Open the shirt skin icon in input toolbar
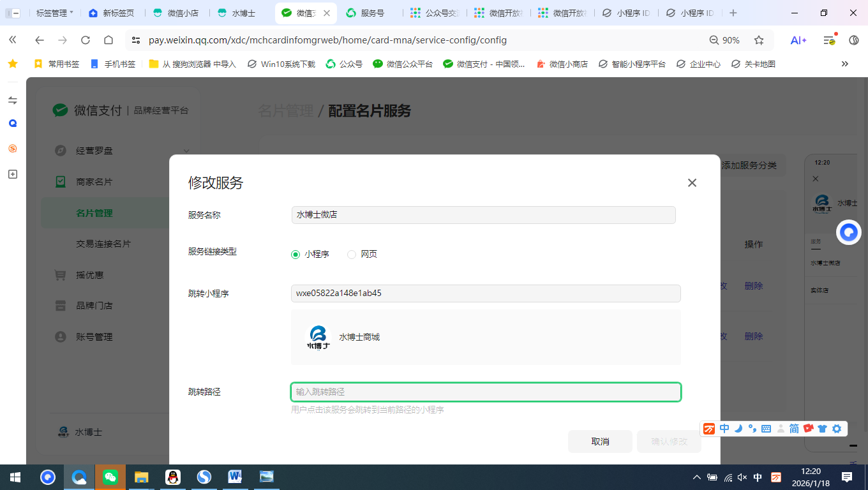 click(822, 429)
